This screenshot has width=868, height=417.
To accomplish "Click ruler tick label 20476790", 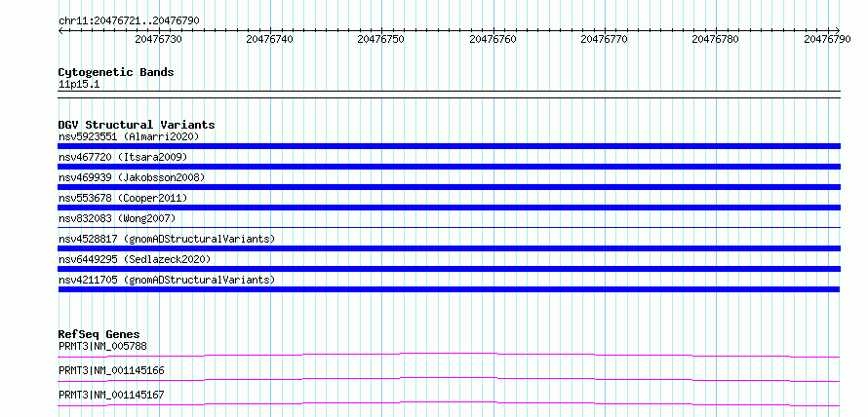I will [x=827, y=39].
